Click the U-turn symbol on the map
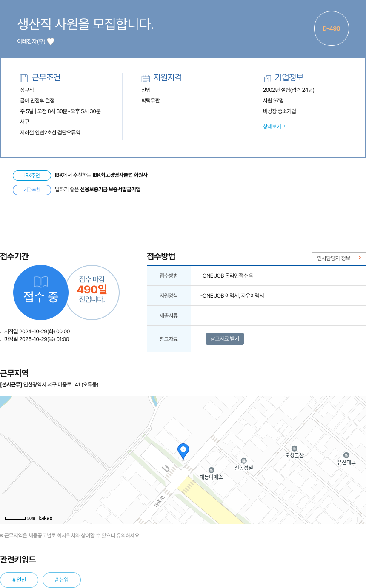 tap(166, 469)
